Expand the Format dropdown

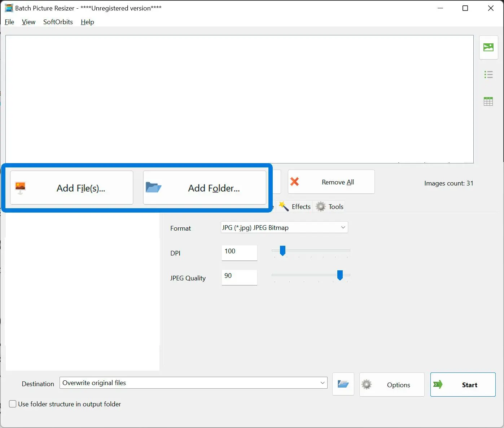(x=343, y=227)
